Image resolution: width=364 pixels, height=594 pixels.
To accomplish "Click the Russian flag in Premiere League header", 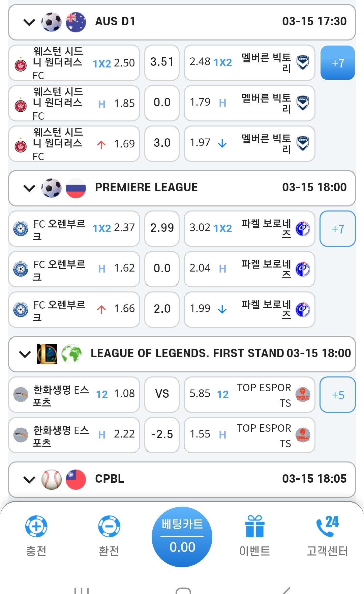I will pos(75,188).
